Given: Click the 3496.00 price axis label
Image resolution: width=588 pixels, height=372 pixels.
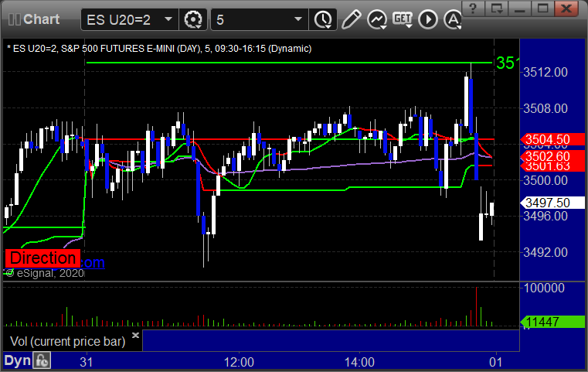Looking at the screenshot, I should pos(546,217).
